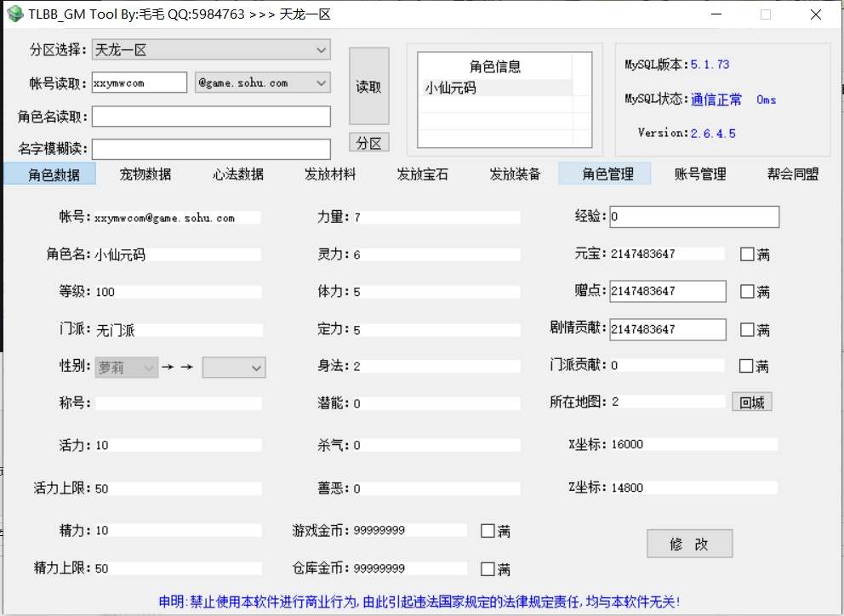This screenshot has height=616, width=844.
Task: Click the 修 改 button
Action: coord(689,544)
